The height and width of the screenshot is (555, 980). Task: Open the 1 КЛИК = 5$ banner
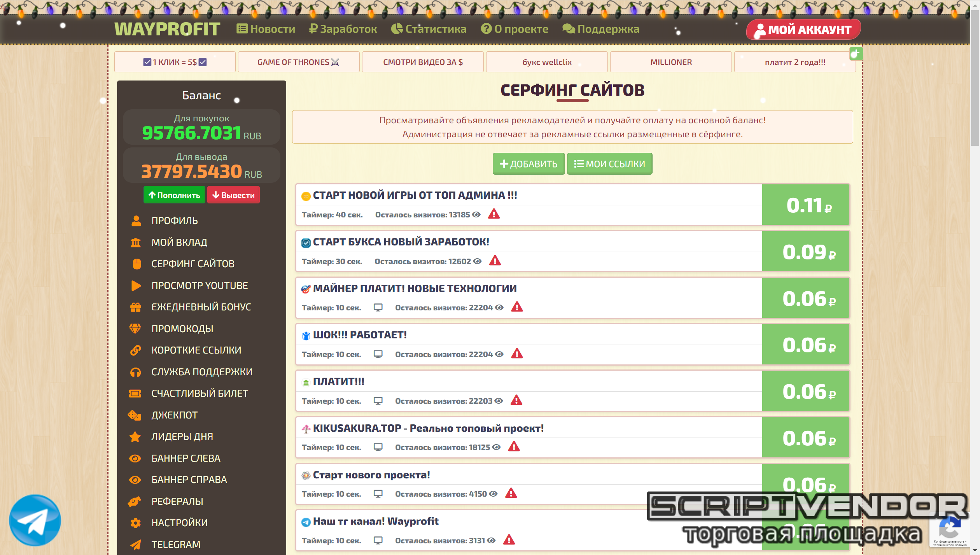coord(175,62)
